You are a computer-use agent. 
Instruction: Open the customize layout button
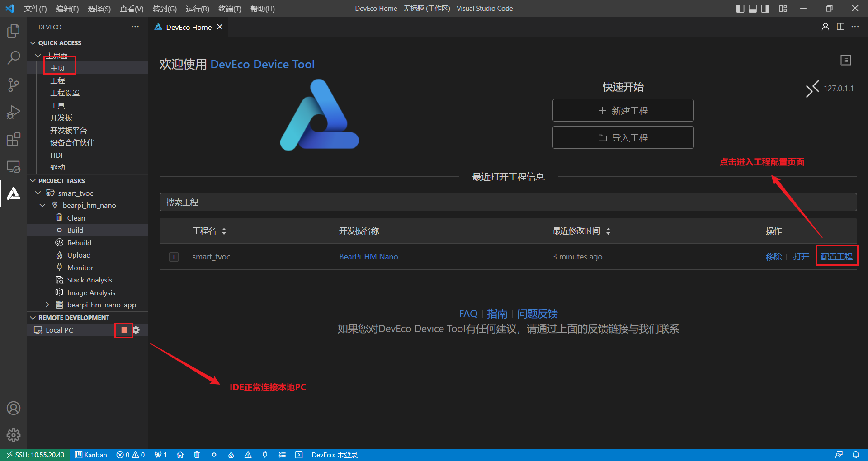tap(783, 9)
